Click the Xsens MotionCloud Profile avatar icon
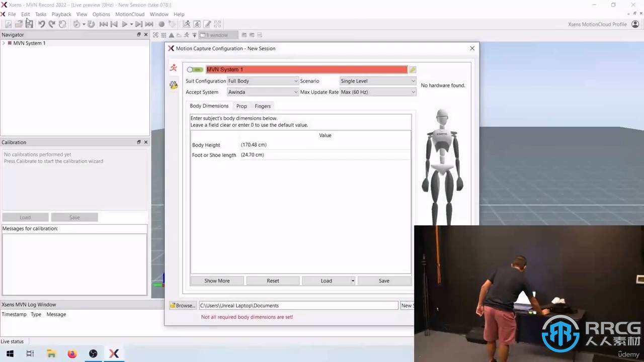 [x=635, y=24]
